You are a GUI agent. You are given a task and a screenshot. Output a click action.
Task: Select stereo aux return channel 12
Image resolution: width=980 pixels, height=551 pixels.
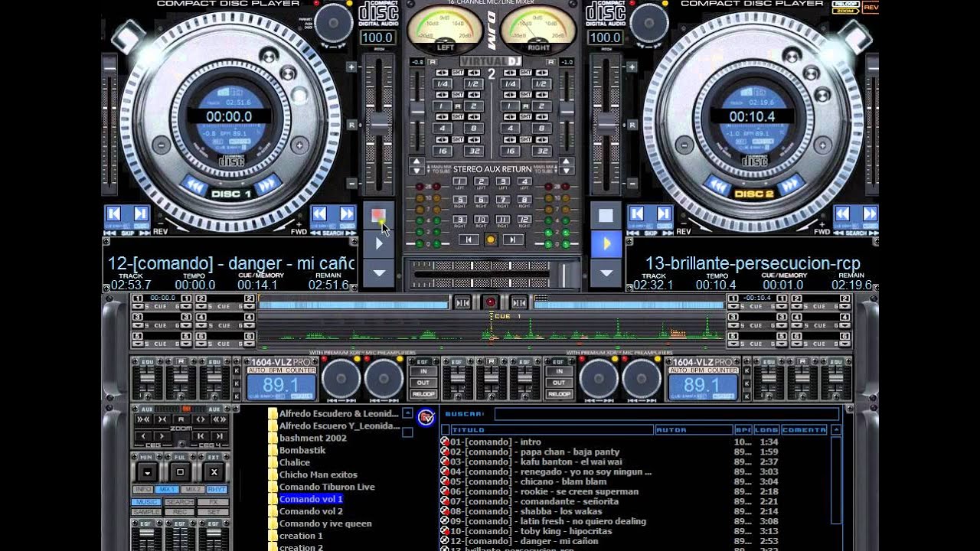(524, 220)
